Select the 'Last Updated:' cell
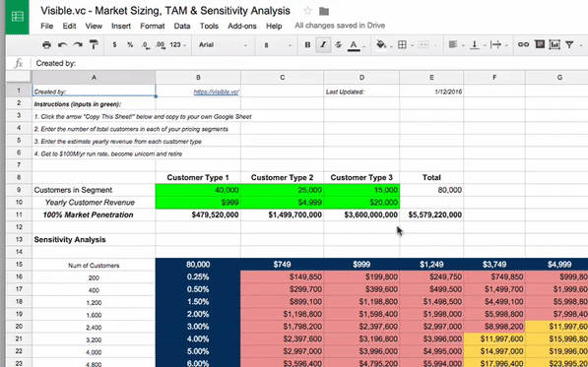The width and height of the screenshot is (588, 367). (361, 92)
